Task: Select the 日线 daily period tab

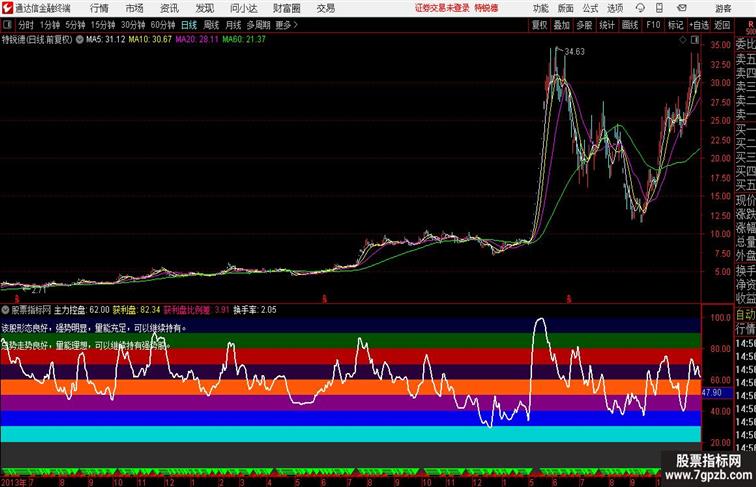Action: point(189,25)
